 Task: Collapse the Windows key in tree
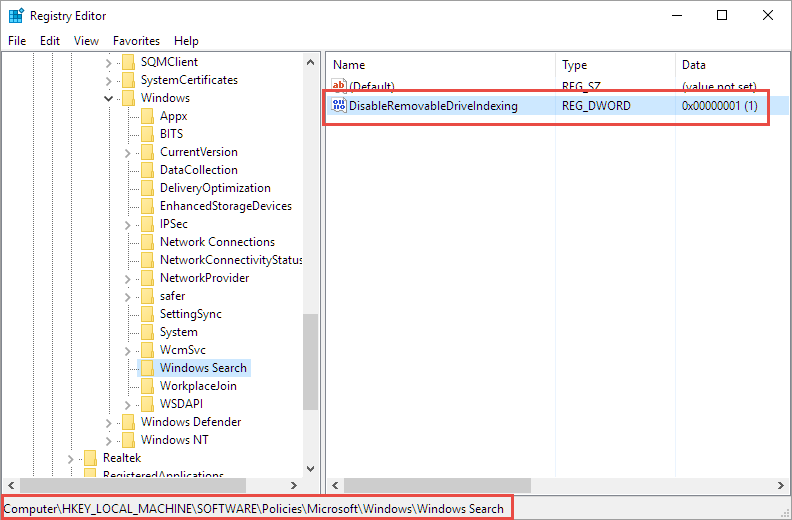[x=108, y=98]
